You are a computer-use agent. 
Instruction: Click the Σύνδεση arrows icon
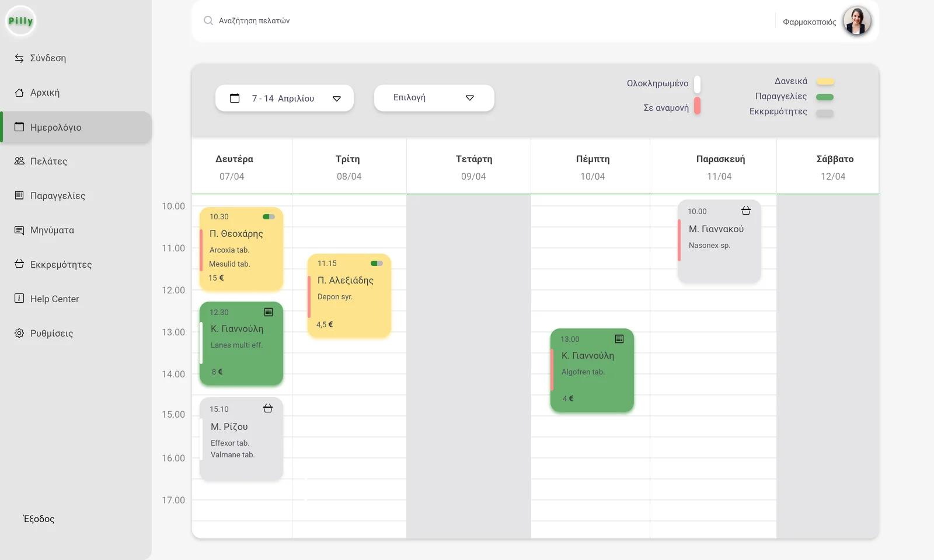(x=19, y=58)
